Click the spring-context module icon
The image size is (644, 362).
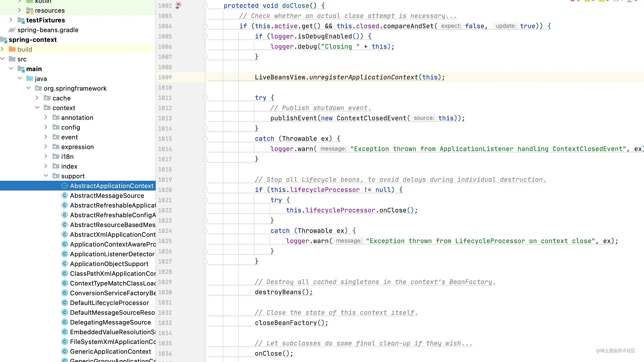(3, 40)
